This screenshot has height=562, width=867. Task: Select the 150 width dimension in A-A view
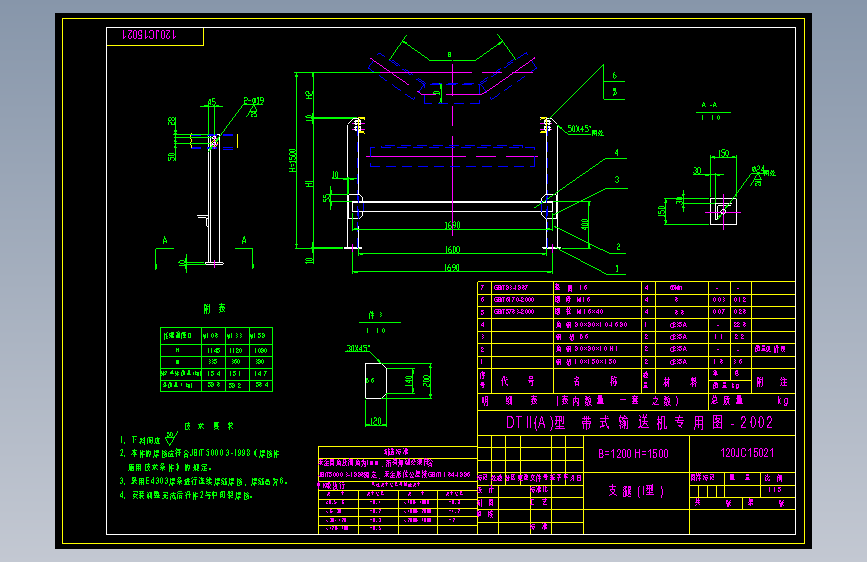click(x=723, y=153)
